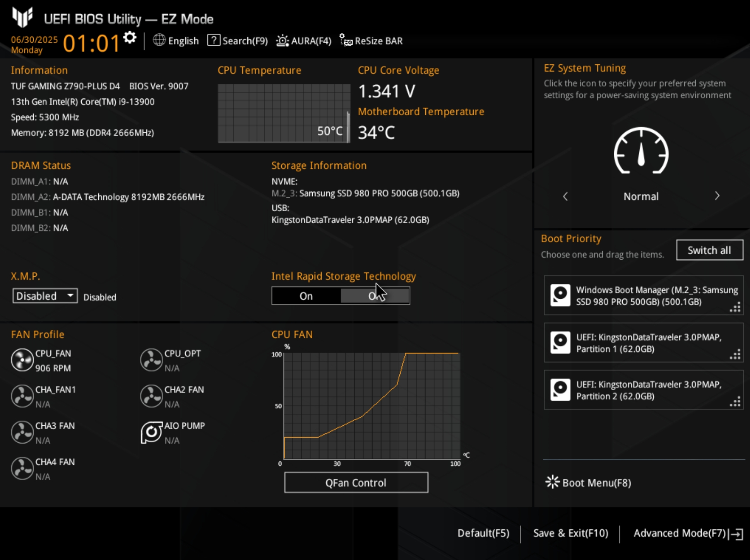Image resolution: width=750 pixels, height=560 pixels.
Task: Click the CPU FAN curve graph
Action: (372, 406)
